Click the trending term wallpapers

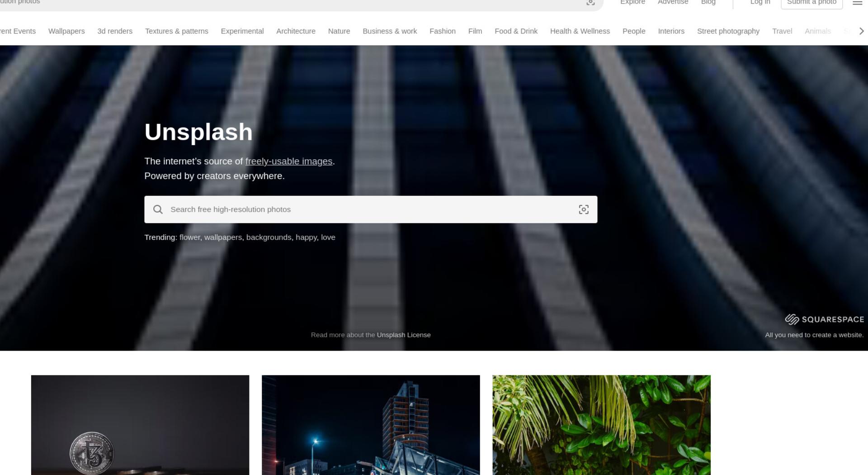[x=223, y=237]
